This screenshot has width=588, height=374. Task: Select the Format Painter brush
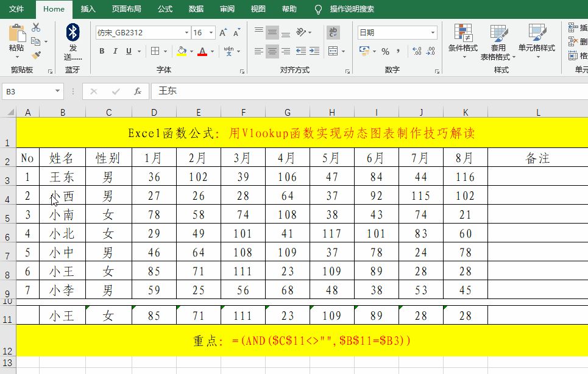tap(36, 55)
